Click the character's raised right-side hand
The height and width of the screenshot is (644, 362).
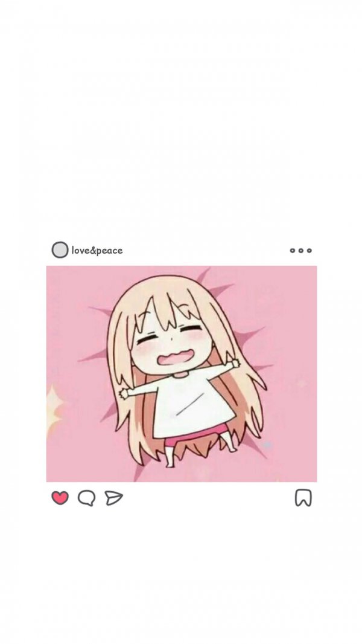pyautogui.click(x=235, y=363)
